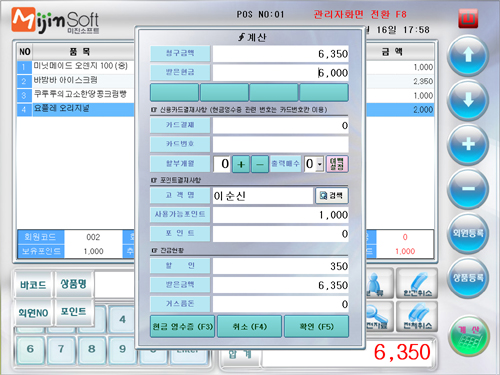
Task: Click 사용가능포인트 field showing 1,000
Action: (x=281, y=215)
